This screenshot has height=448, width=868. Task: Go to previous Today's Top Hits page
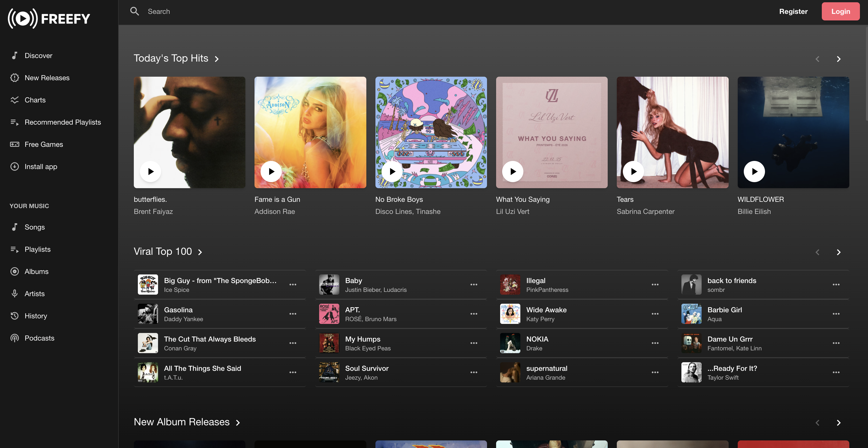pyautogui.click(x=818, y=59)
